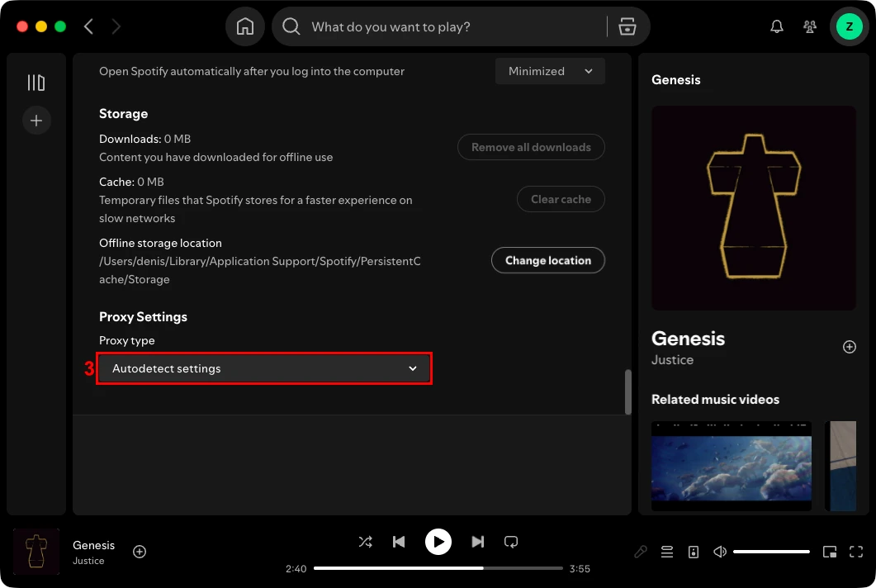The width and height of the screenshot is (876, 588).
Task: Toggle shuffle playback
Action: click(x=366, y=542)
